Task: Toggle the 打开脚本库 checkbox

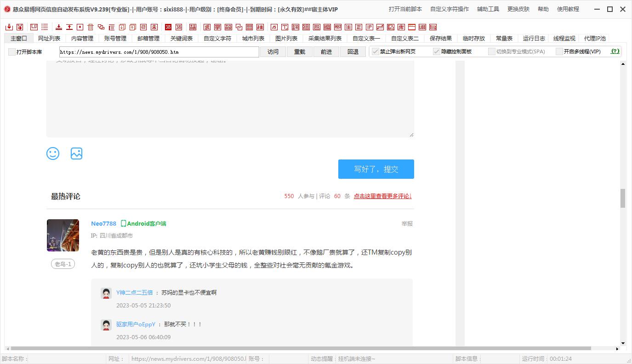Action: tap(12, 52)
